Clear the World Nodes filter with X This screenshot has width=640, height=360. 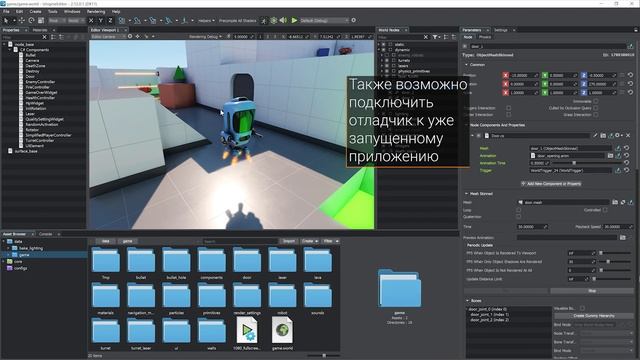click(x=426, y=37)
